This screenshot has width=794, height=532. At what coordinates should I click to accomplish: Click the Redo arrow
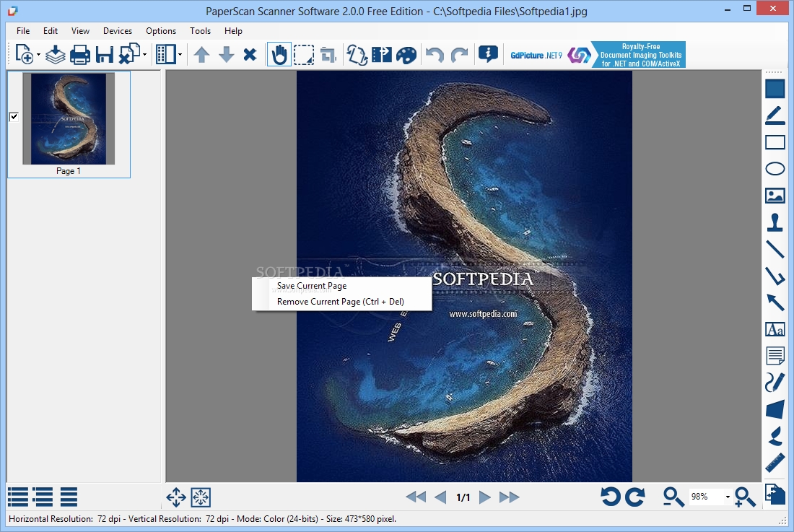point(459,54)
